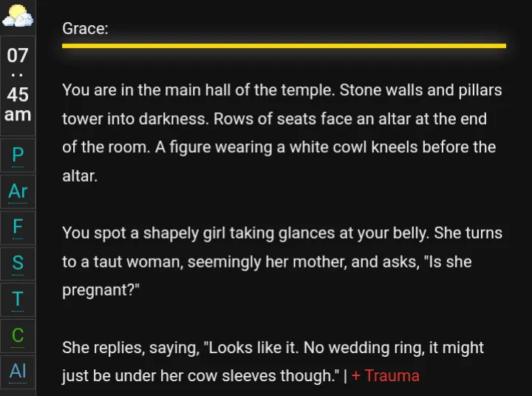
Task: Click the paragraph about the shapely girl
Action: (282, 262)
